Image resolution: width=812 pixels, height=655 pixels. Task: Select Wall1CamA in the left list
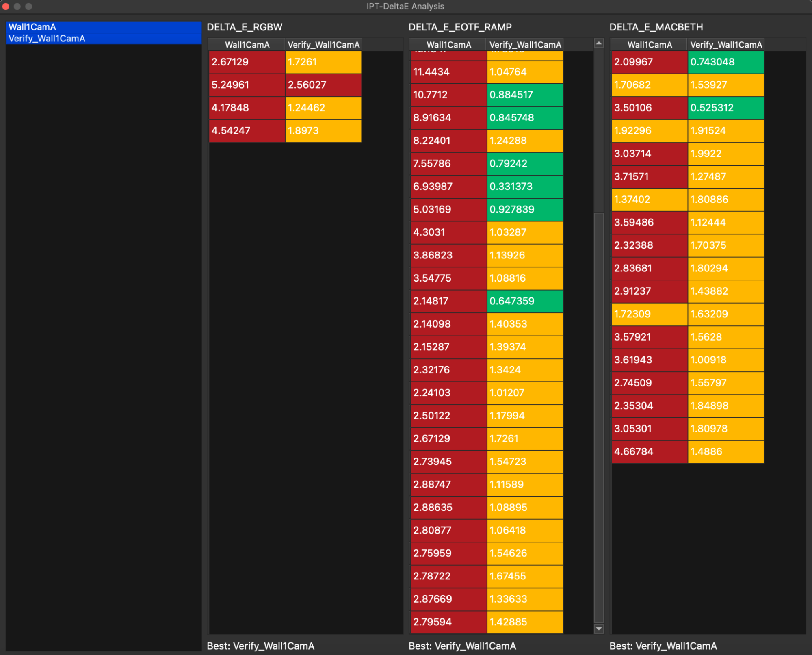coord(104,27)
